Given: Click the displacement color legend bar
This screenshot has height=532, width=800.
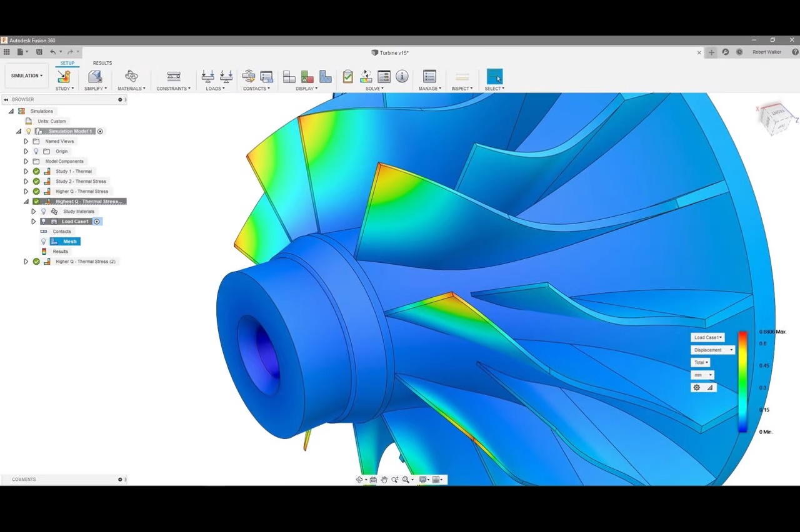Looking at the screenshot, I should (742, 382).
